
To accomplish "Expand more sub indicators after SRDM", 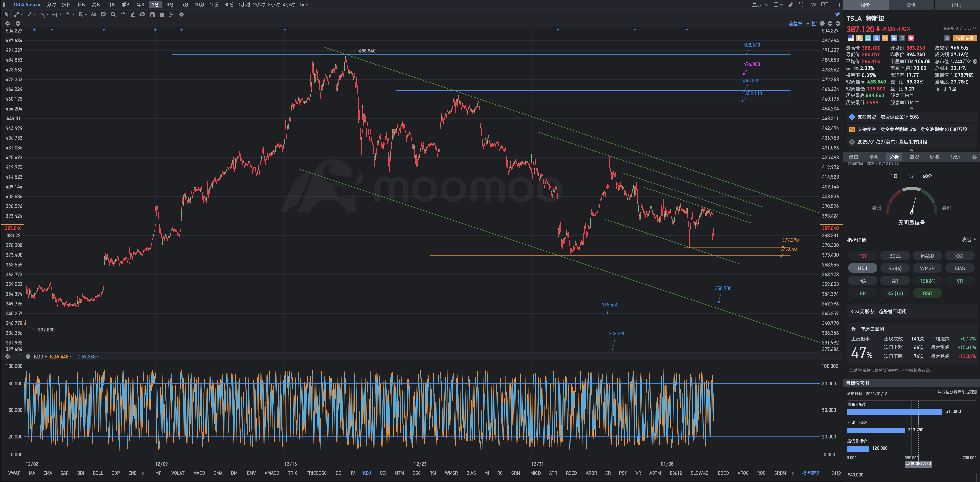I will 792,473.
